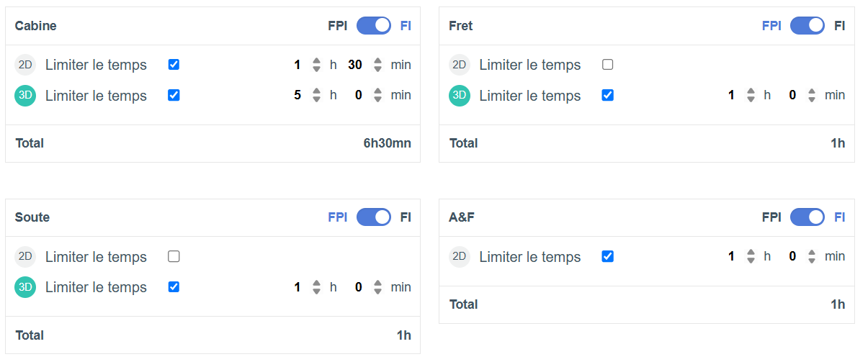Check Soute 2D Limiter le temps box
Viewport: 868px width, 362px height.
point(174,256)
